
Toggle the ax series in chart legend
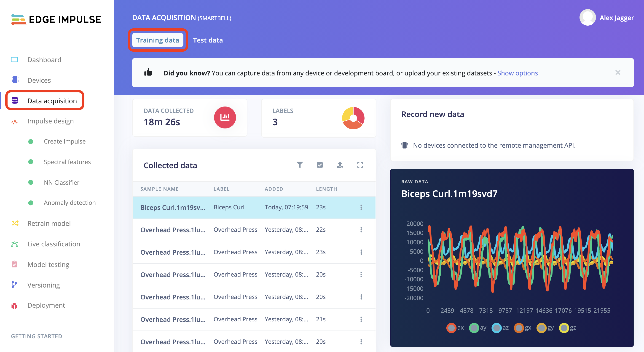451,328
